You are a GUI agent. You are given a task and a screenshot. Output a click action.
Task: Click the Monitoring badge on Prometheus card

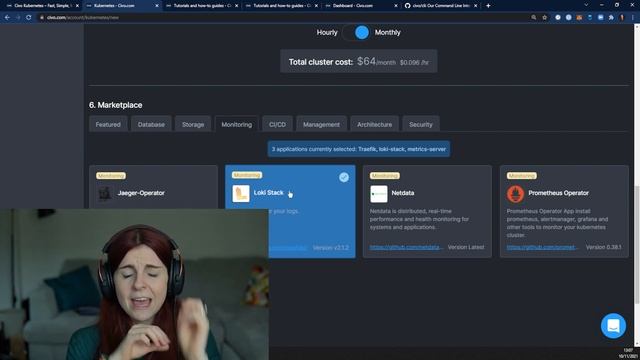click(522, 176)
